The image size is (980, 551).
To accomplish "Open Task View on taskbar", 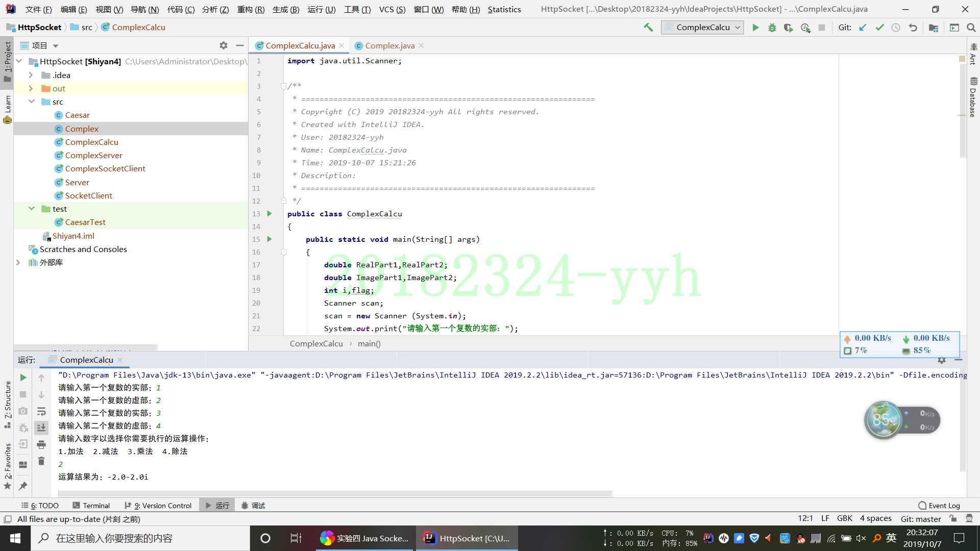I will click(296, 538).
